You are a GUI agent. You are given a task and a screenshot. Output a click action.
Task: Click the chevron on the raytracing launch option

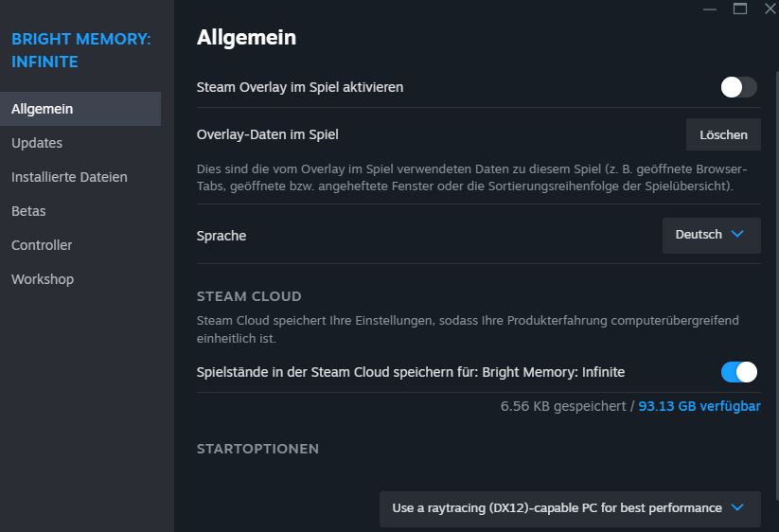coord(738,508)
